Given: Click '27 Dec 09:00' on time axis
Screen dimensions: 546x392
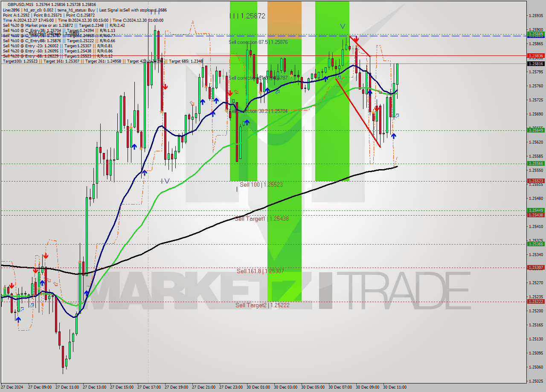Looking at the screenshot, I should (x=40, y=387).
